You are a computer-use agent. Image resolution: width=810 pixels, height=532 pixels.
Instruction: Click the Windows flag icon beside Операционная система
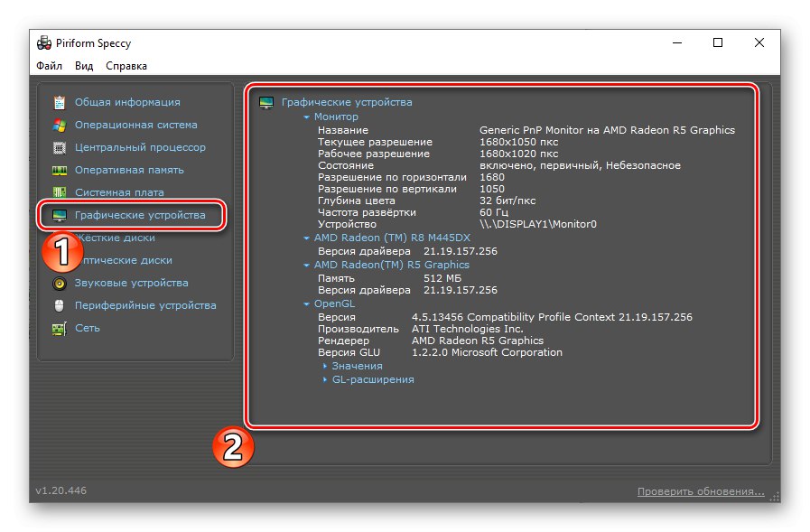(60, 125)
